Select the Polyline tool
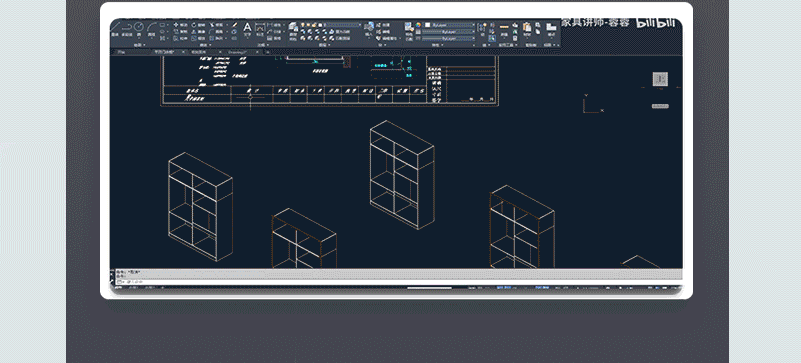The image size is (801, 363). (x=127, y=29)
